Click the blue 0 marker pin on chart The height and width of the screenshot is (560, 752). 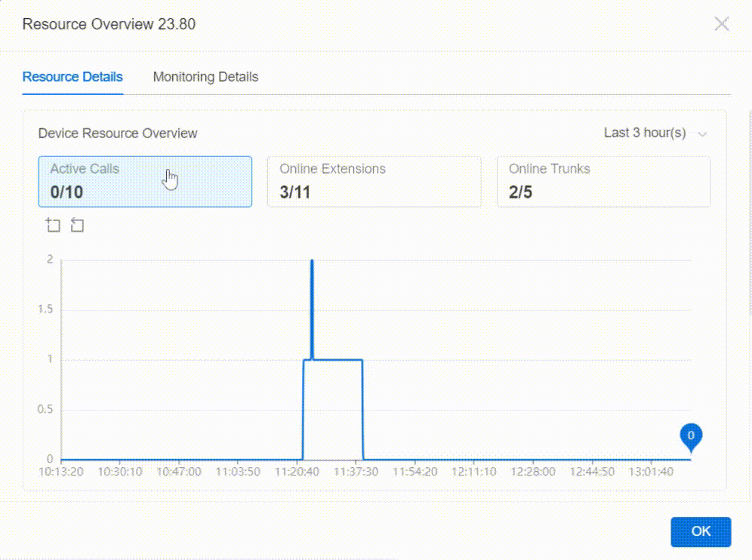click(690, 436)
